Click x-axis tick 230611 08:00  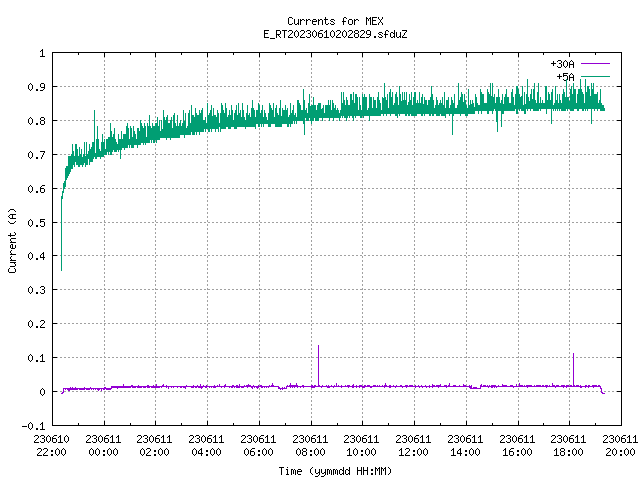(x=310, y=445)
